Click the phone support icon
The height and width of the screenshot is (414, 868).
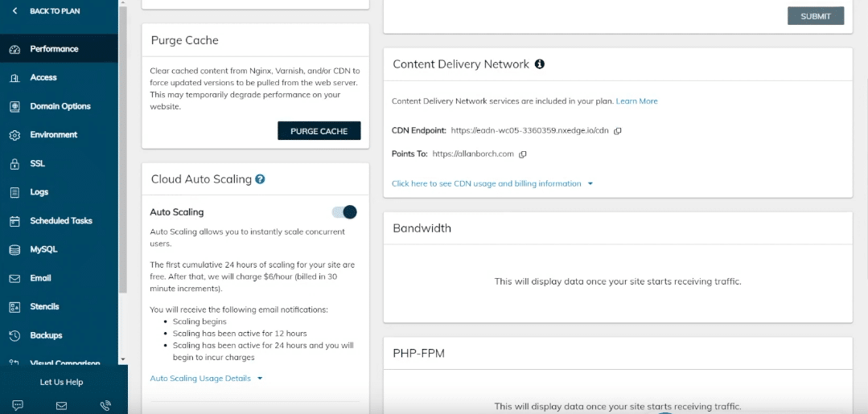click(105, 405)
